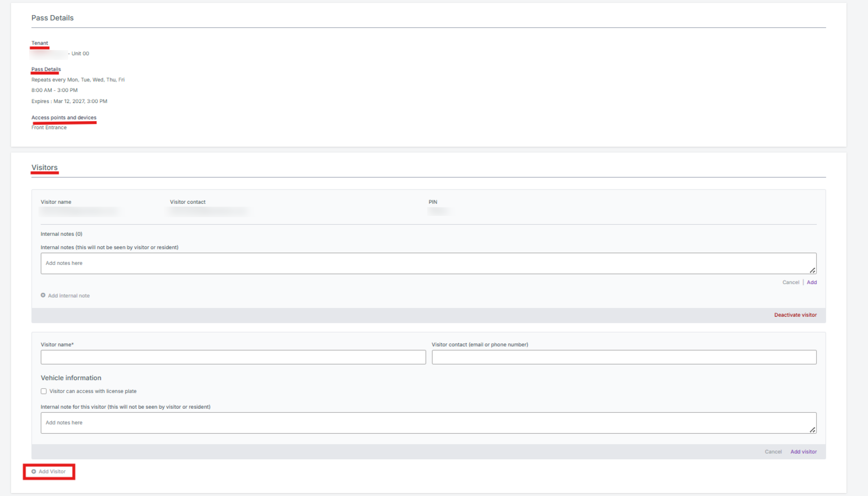The width and height of the screenshot is (868, 496).
Task: Focus the Visitor name required field
Action: coord(233,357)
